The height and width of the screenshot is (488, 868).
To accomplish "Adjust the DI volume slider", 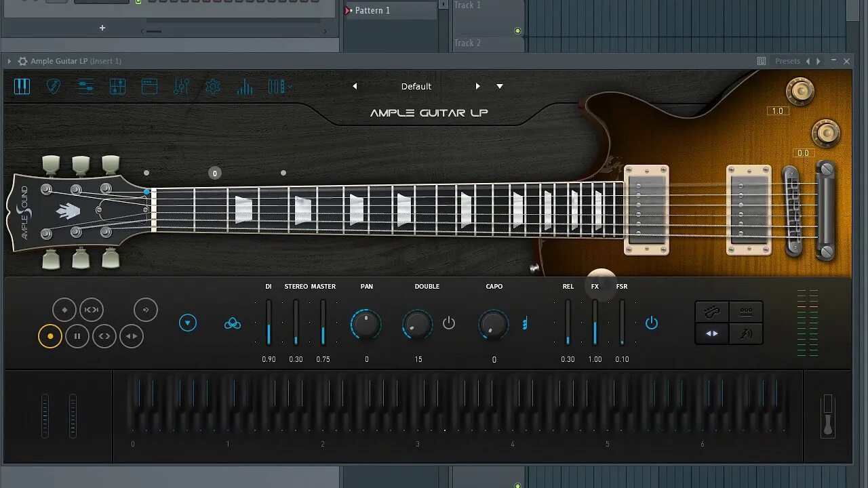I will (269, 323).
